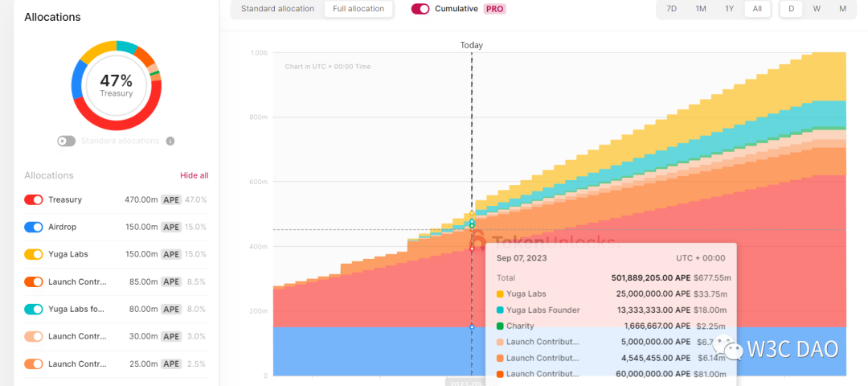Click the 15.0% Airdrop percentage
Viewport: 868px width, 386px height.
coord(195,227)
